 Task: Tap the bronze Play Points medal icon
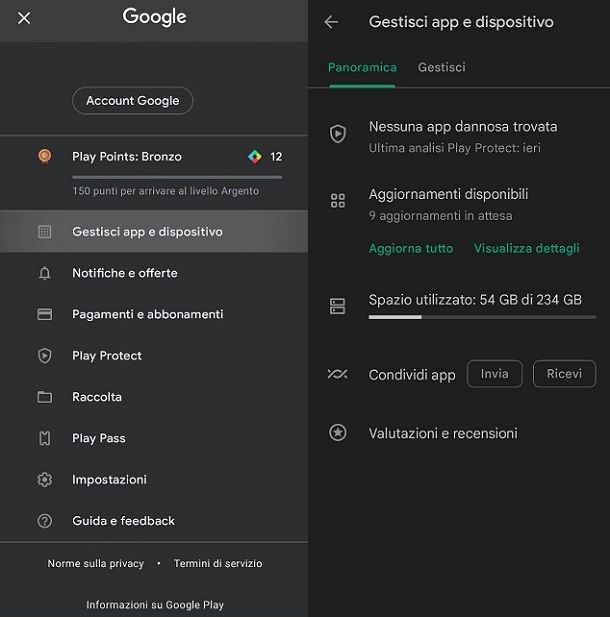[x=44, y=157]
